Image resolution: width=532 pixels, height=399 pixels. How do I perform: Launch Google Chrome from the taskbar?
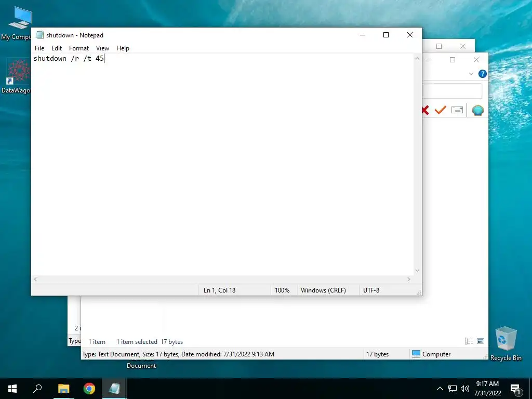[x=89, y=389]
